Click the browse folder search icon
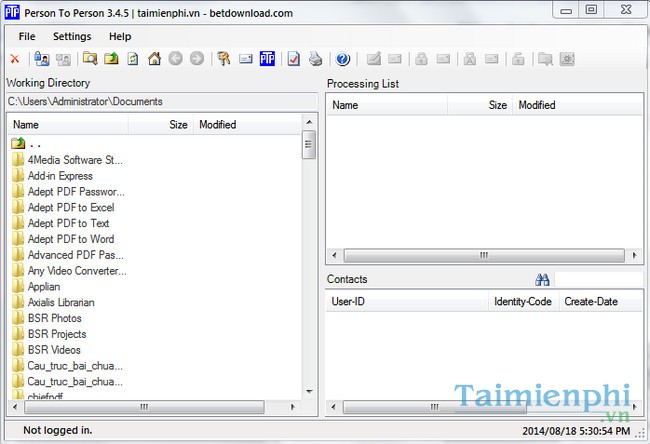Screen dimensions: 650x444 click(90, 59)
